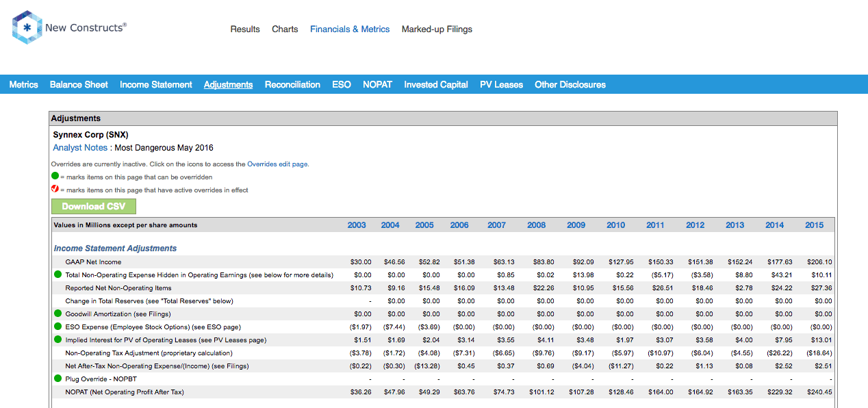
Task: Select the 2011 year column header
Action: click(655, 225)
